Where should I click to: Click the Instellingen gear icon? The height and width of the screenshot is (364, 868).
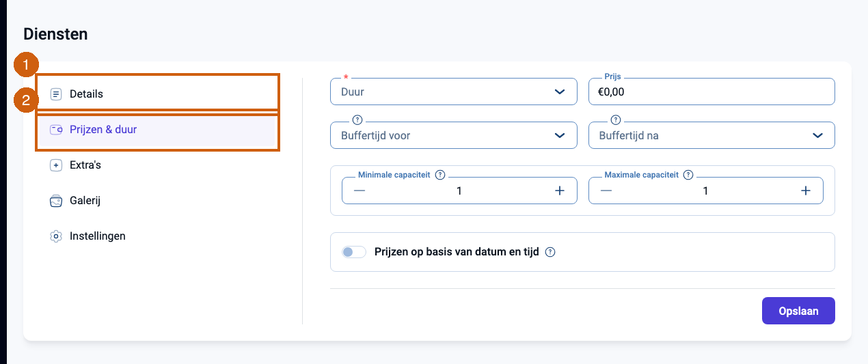(56, 236)
